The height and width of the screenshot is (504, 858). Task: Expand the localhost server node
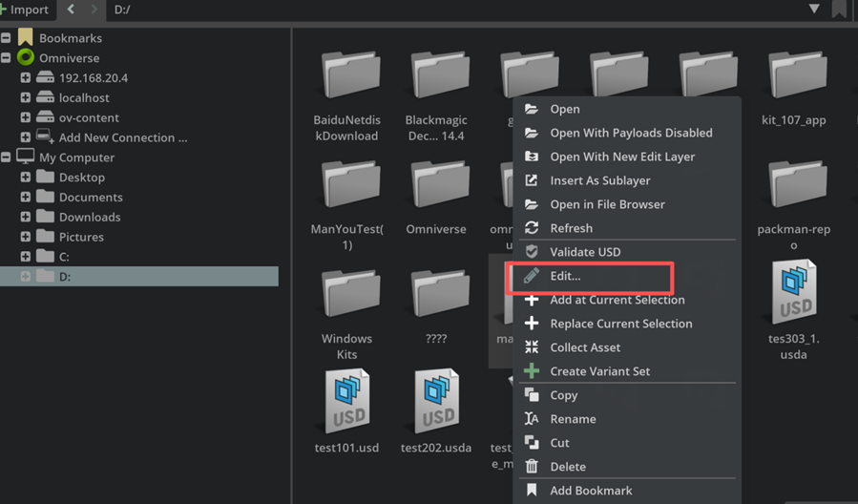pyautogui.click(x=26, y=98)
